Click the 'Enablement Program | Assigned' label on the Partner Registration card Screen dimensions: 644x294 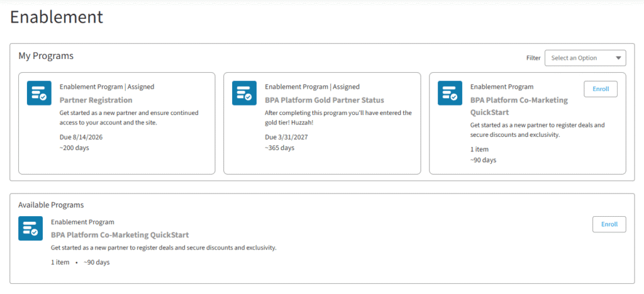tap(106, 87)
